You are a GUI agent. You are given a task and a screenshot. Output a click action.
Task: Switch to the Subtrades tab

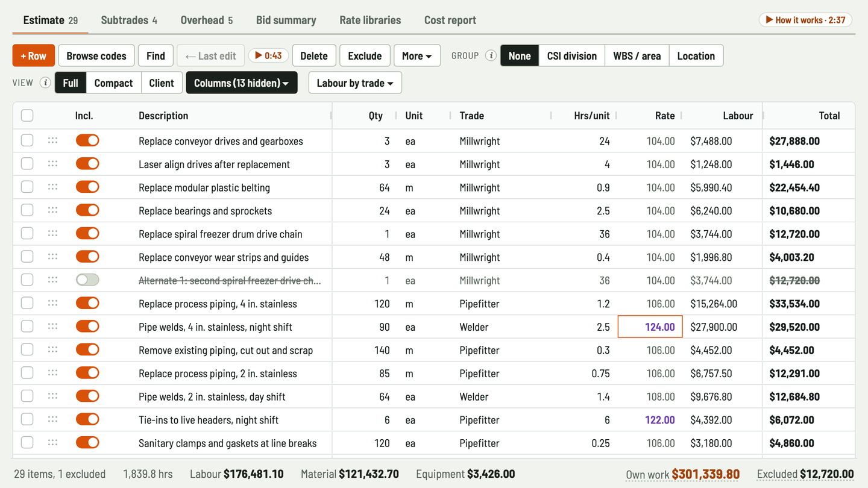pos(129,20)
